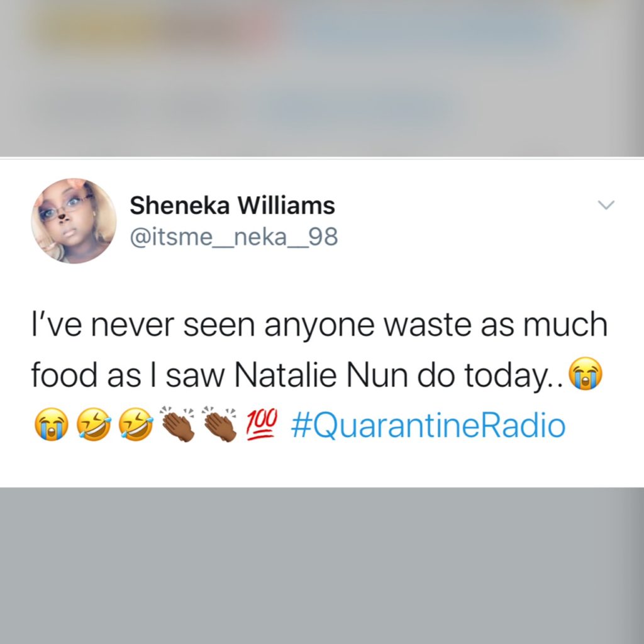This screenshot has width=644, height=644.
Task: Open Sheneka Williams' profile picture
Action: tap(74, 221)
